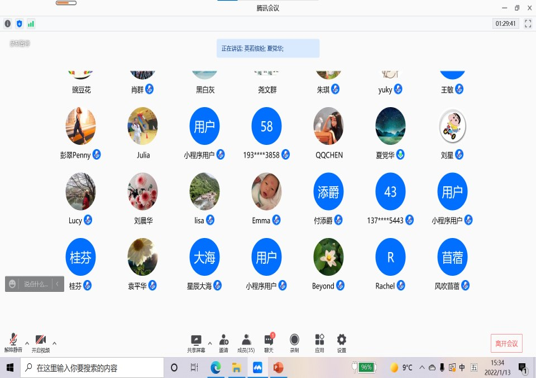Click the meeting security shield icon
This screenshot has height=378, width=536.
tap(19, 24)
